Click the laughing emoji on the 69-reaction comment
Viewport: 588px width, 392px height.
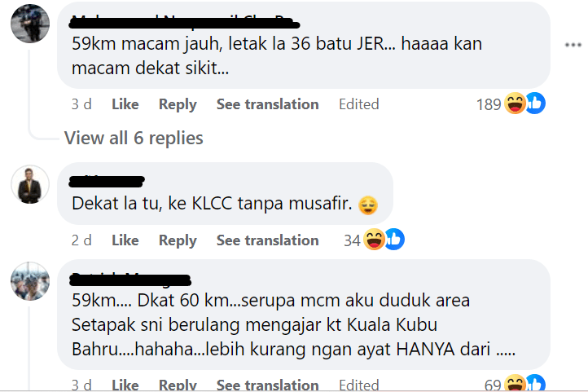coord(516,384)
